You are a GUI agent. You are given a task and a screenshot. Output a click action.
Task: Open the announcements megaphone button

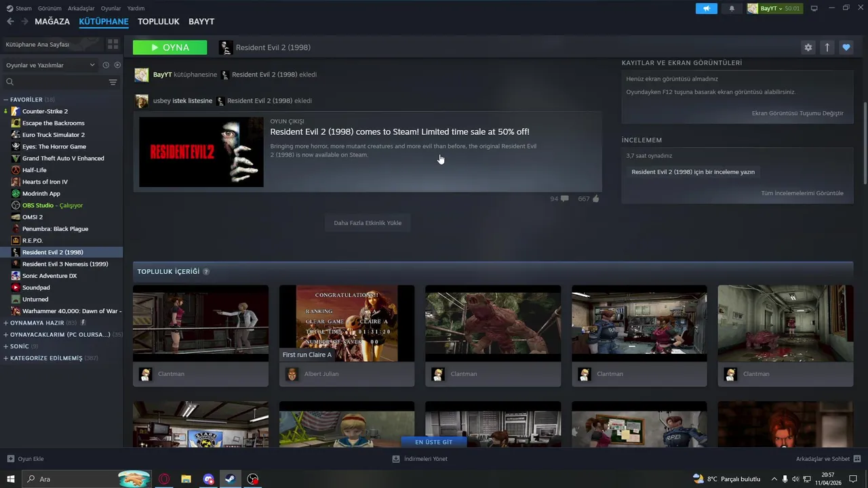pyautogui.click(x=706, y=8)
